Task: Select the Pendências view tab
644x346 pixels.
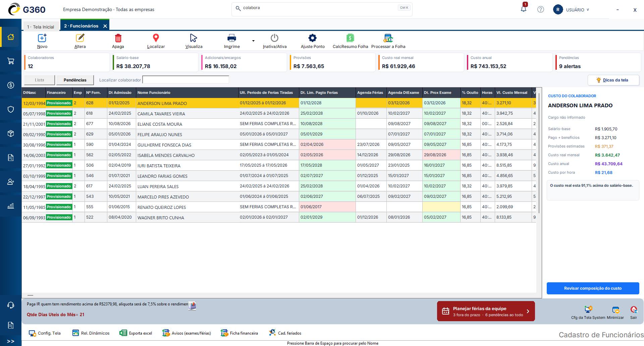Action: tap(75, 80)
